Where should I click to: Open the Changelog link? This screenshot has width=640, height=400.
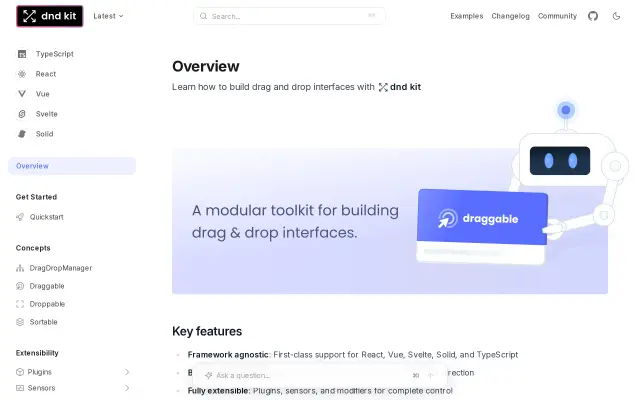click(510, 16)
